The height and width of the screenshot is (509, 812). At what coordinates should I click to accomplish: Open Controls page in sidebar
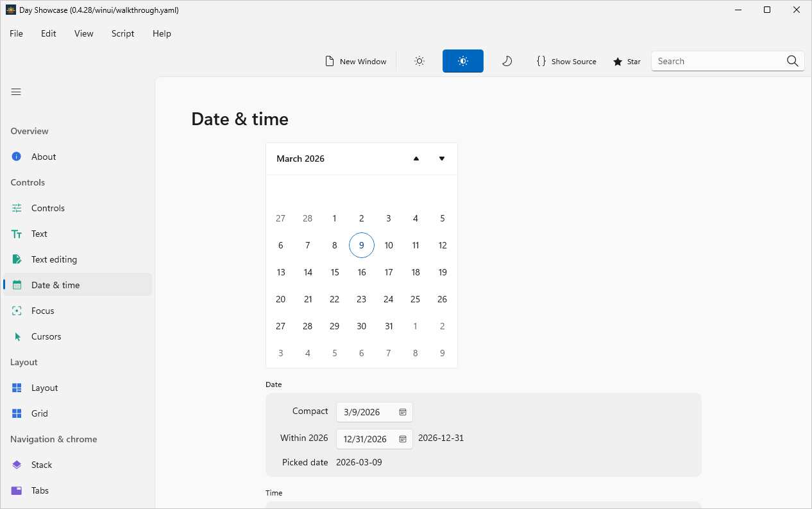click(78, 208)
